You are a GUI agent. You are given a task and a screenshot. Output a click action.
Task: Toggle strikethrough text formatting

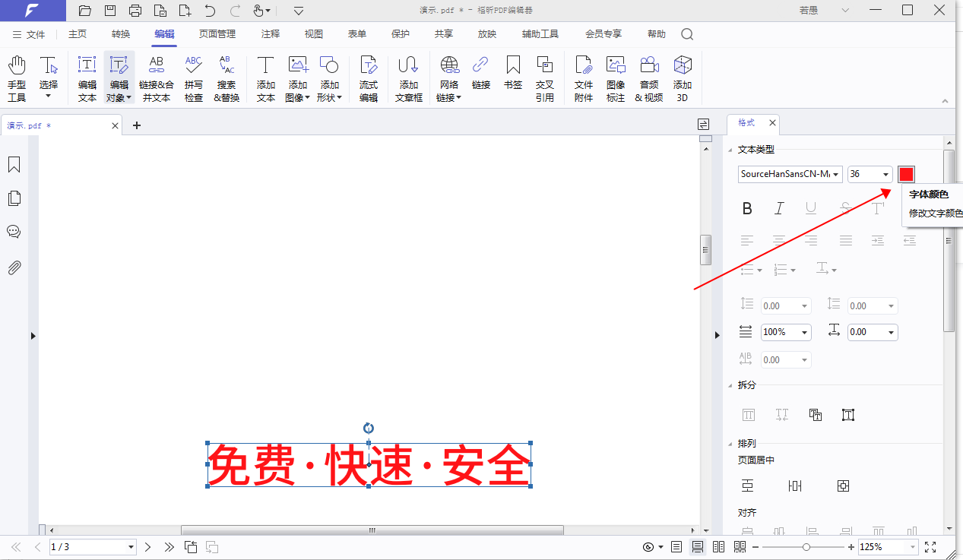point(845,209)
